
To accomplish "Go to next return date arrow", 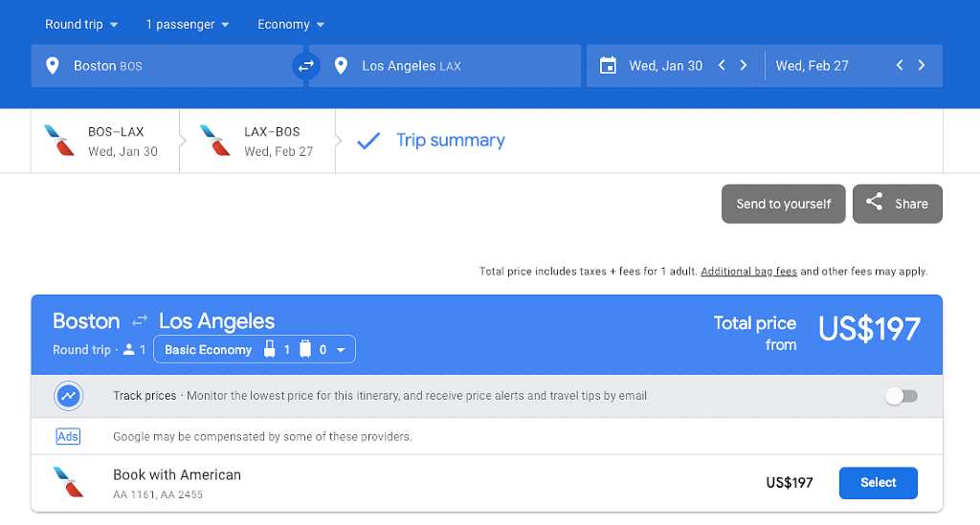I will click(x=922, y=65).
